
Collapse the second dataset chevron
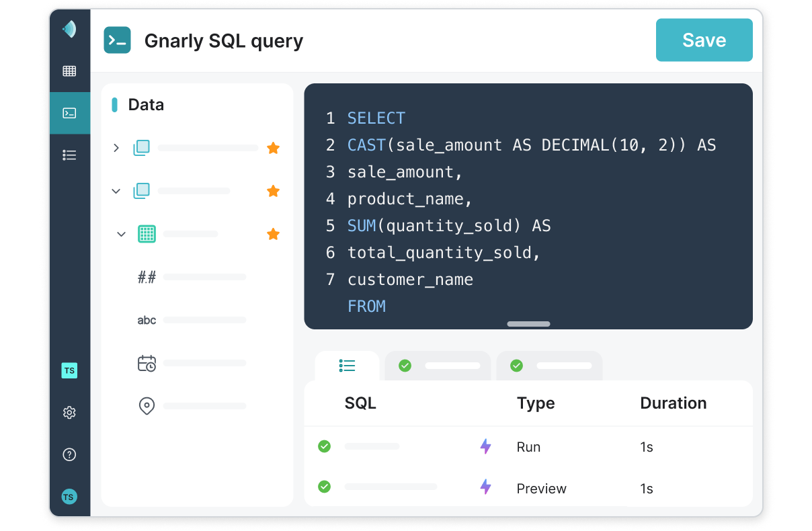point(116,191)
